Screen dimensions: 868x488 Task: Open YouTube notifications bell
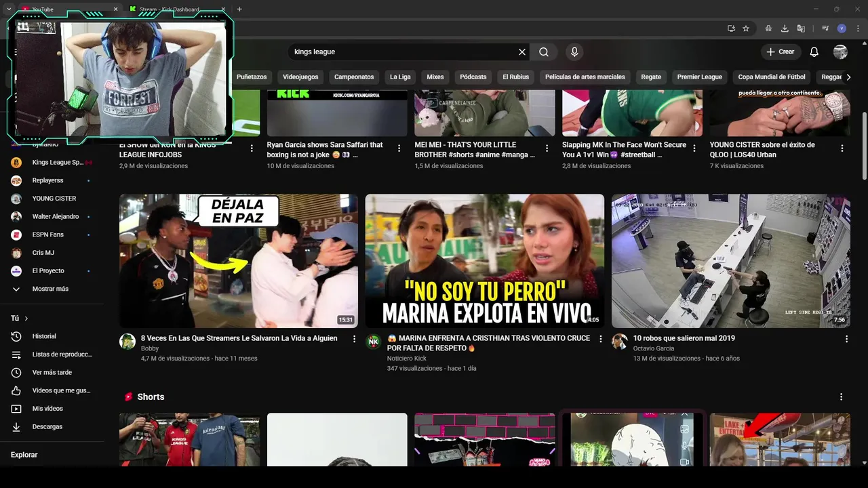pyautogui.click(x=814, y=52)
